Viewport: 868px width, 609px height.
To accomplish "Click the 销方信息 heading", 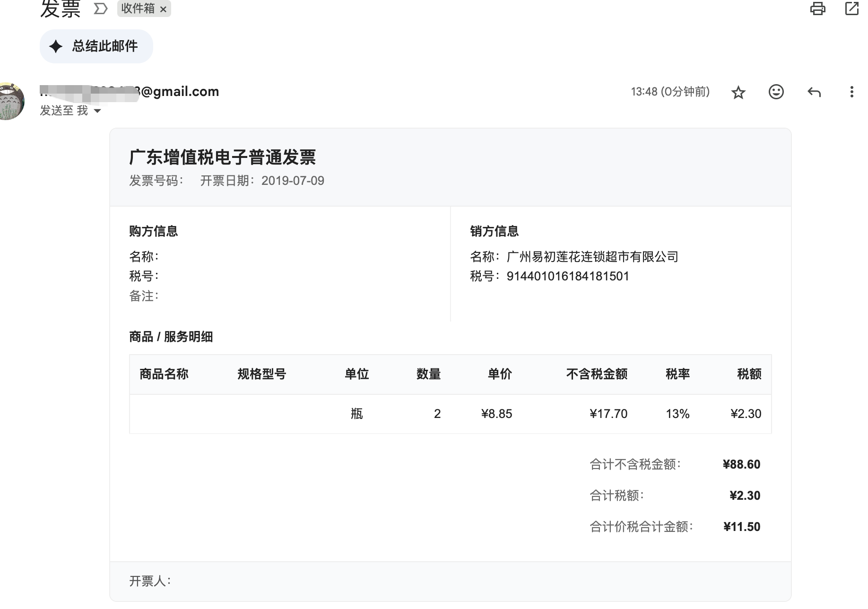I will point(495,231).
